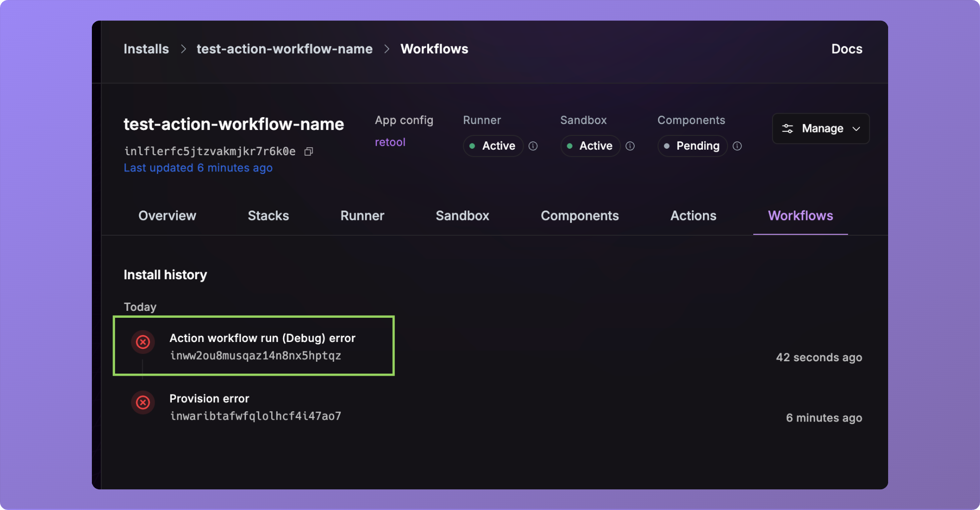
Task: Open the Provision error entry
Action: (x=209, y=398)
